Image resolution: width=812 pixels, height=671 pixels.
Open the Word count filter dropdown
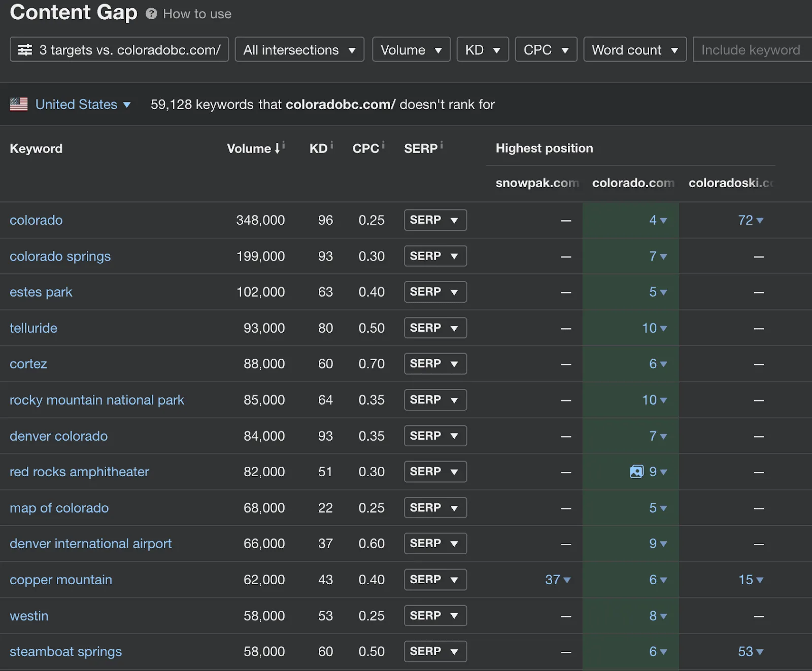635,49
